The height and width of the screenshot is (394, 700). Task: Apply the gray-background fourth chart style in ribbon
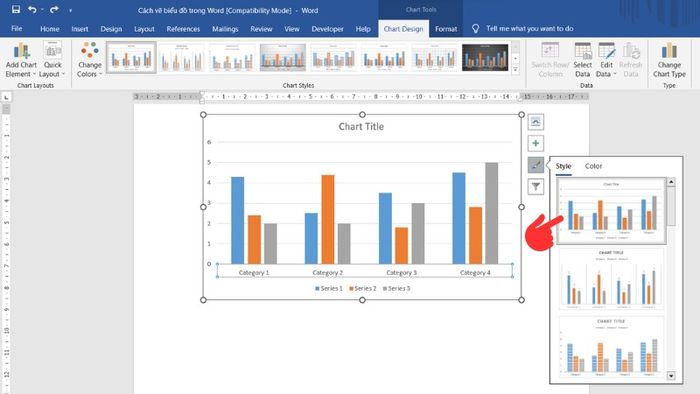283,58
